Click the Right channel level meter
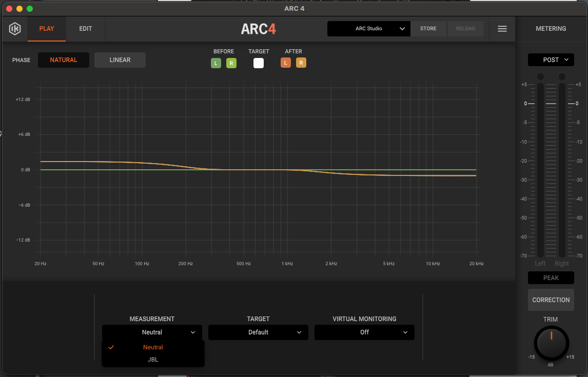The width and height of the screenshot is (588, 377). 562,170
